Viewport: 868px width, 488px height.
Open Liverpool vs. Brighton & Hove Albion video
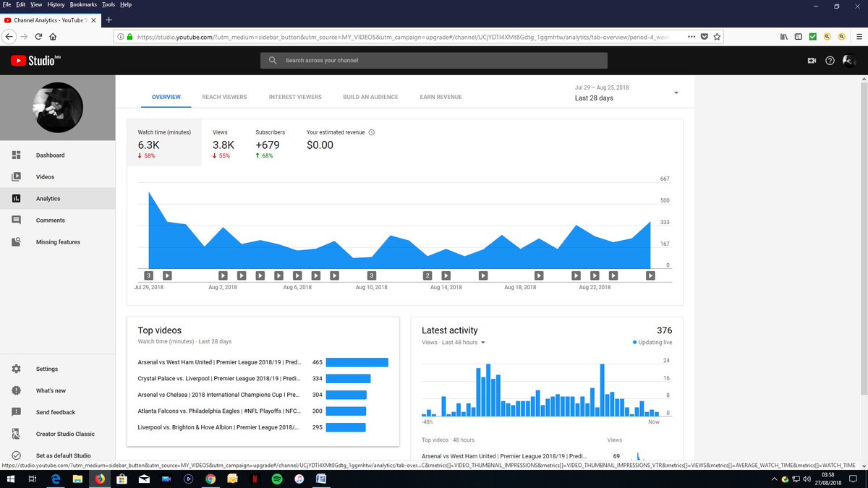219,427
